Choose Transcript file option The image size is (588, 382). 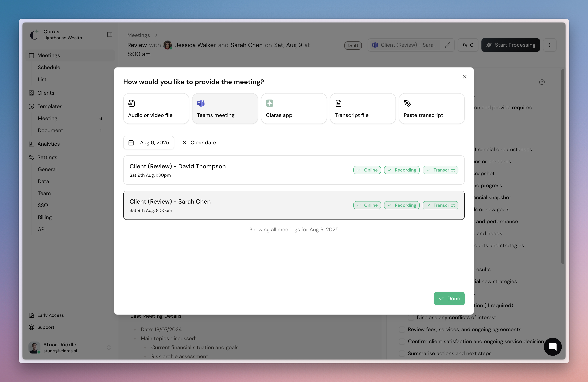pos(363,109)
